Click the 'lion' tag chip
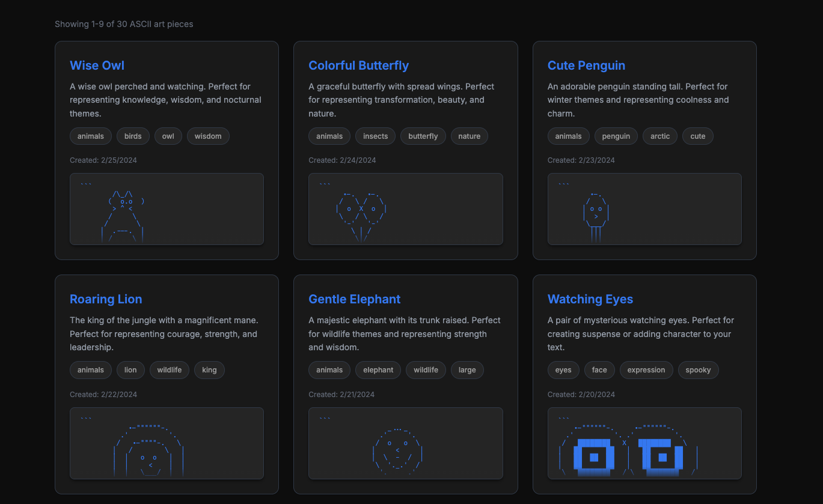 point(130,370)
